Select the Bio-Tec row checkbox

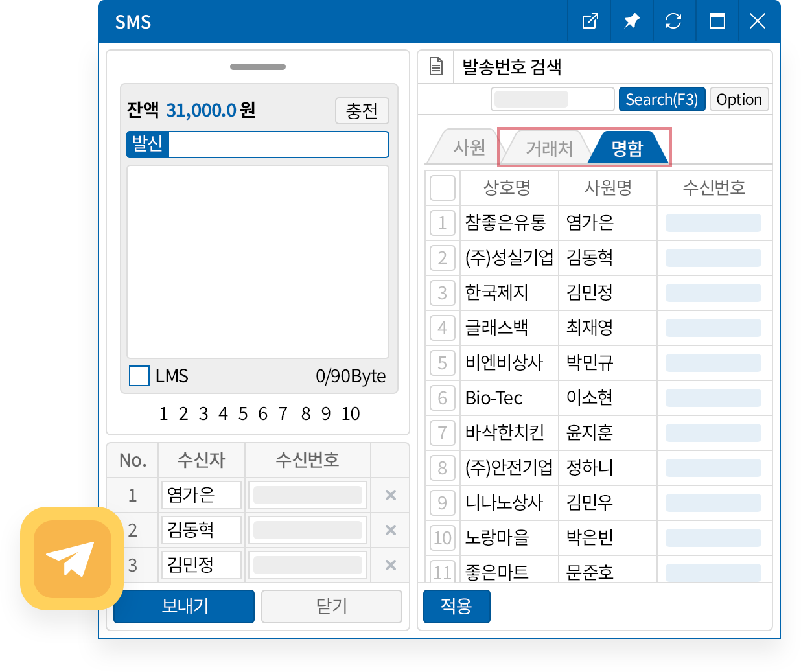[x=443, y=398]
